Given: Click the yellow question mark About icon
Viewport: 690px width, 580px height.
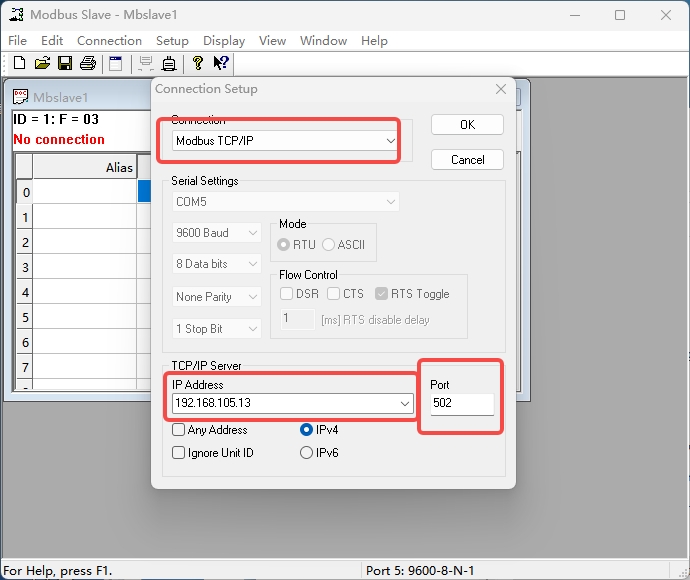Looking at the screenshot, I should point(198,64).
